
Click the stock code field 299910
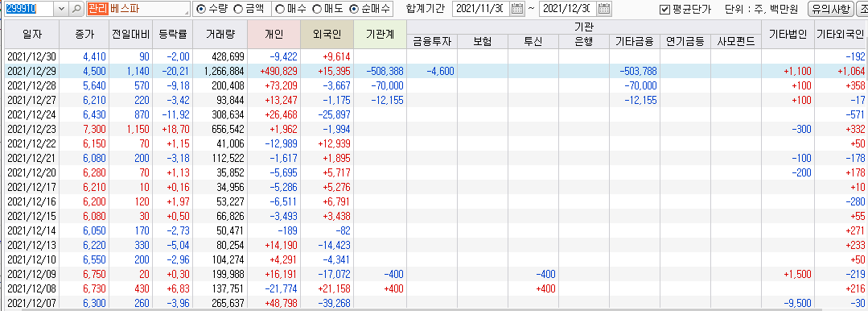(x=30, y=9)
